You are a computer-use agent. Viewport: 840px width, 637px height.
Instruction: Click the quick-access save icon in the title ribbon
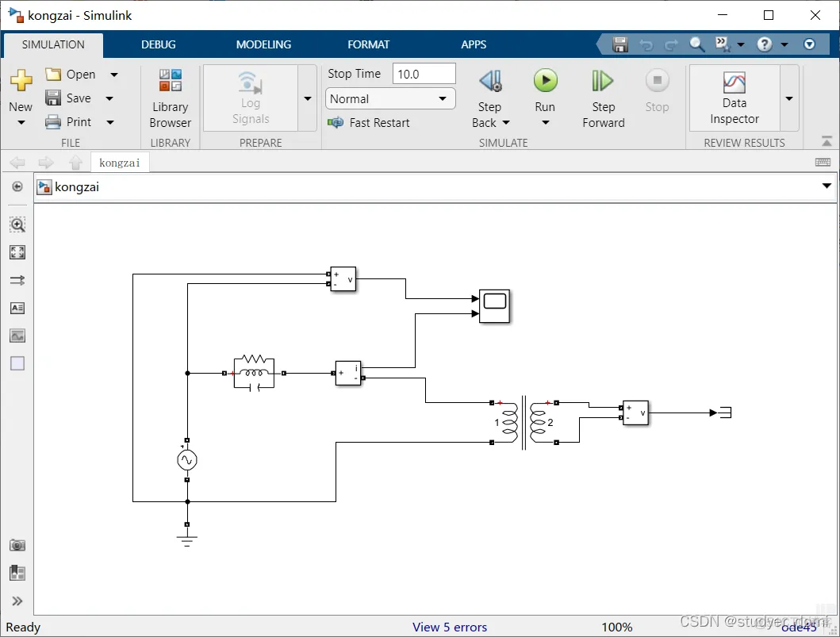(620, 44)
